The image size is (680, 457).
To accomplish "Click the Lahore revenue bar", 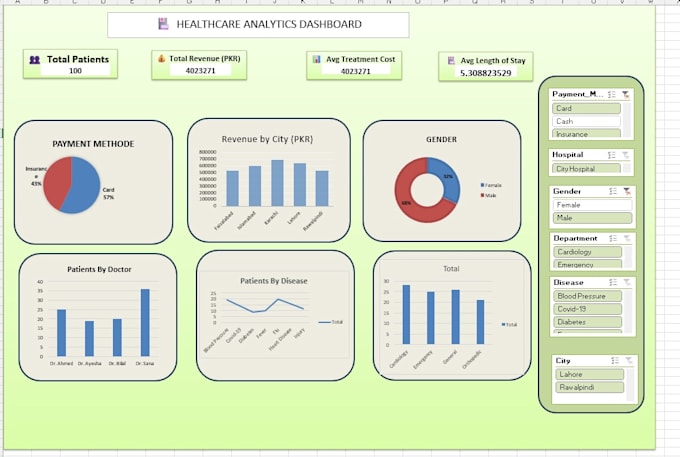I will point(300,184).
